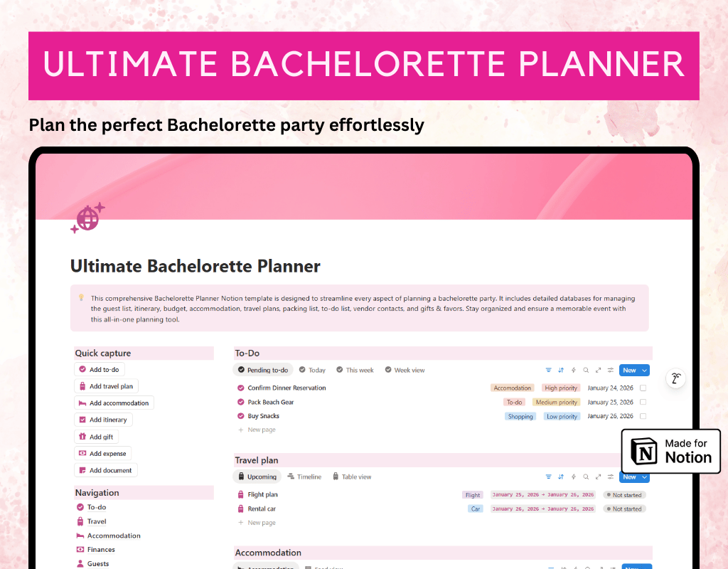This screenshot has height=569, width=728.
Task: Tick checkbox for Pack Beach Gear row
Action: [643, 402]
